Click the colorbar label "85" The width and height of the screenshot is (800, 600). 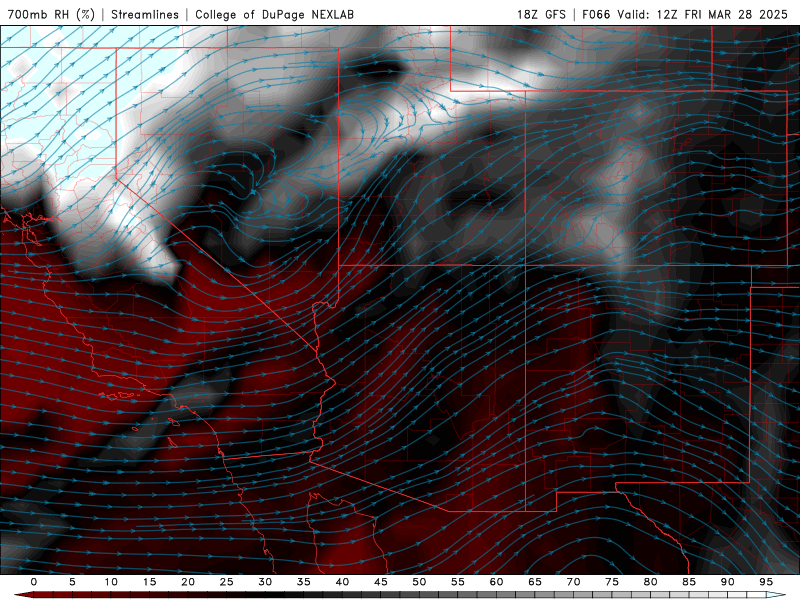coord(689,582)
